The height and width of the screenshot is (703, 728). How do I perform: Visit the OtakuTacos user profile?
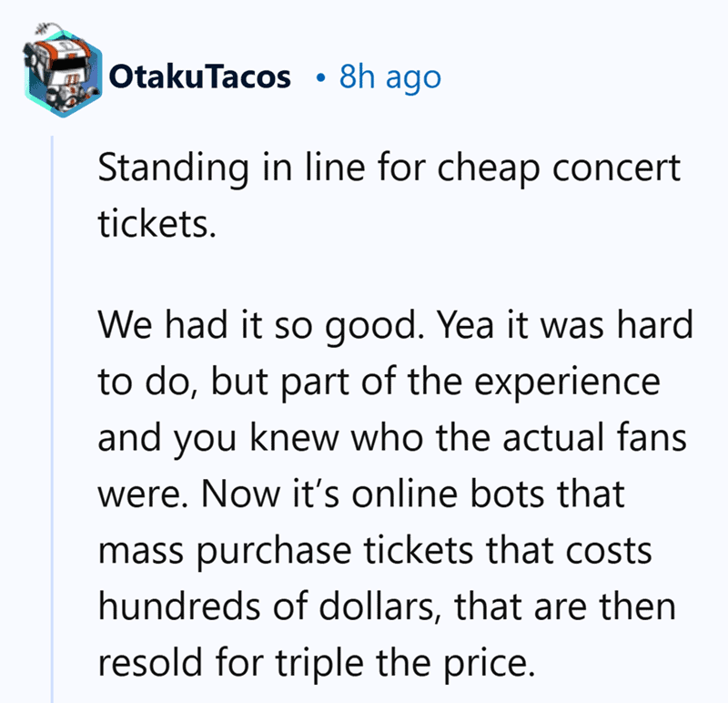coord(199,77)
